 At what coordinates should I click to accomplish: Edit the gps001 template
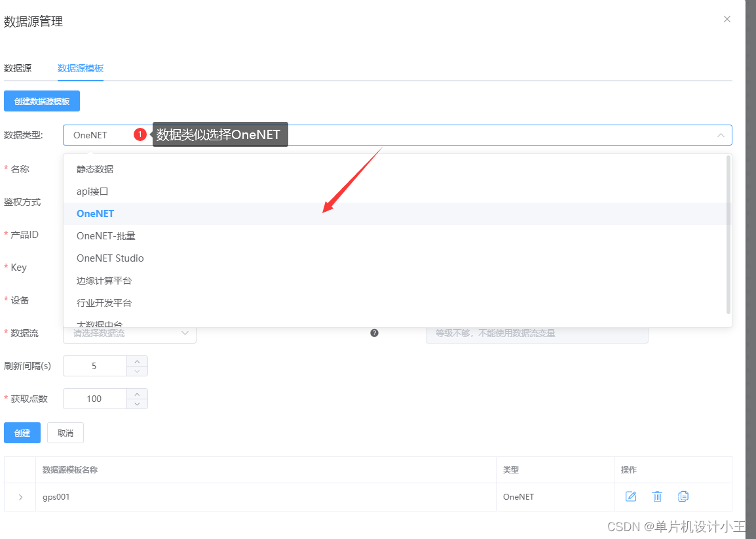pyautogui.click(x=631, y=496)
